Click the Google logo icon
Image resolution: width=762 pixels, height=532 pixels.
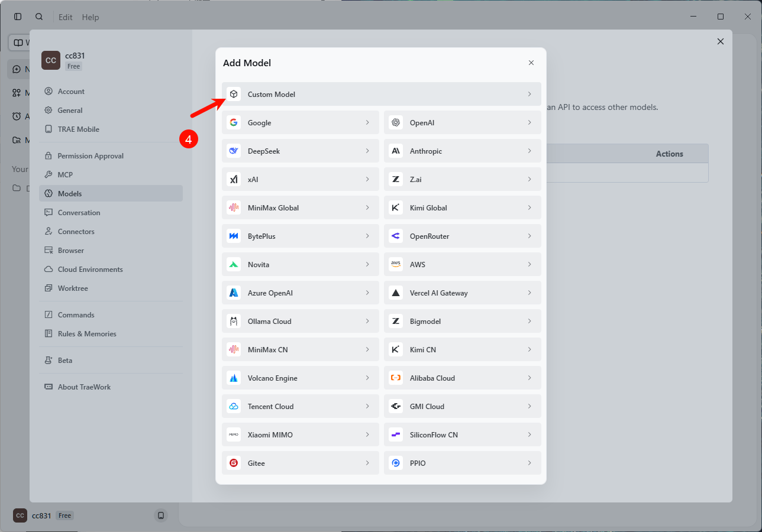(234, 122)
